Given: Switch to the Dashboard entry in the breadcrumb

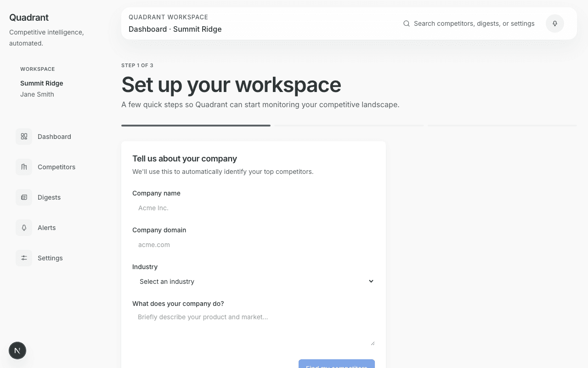Looking at the screenshot, I should (x=147, y=29).
